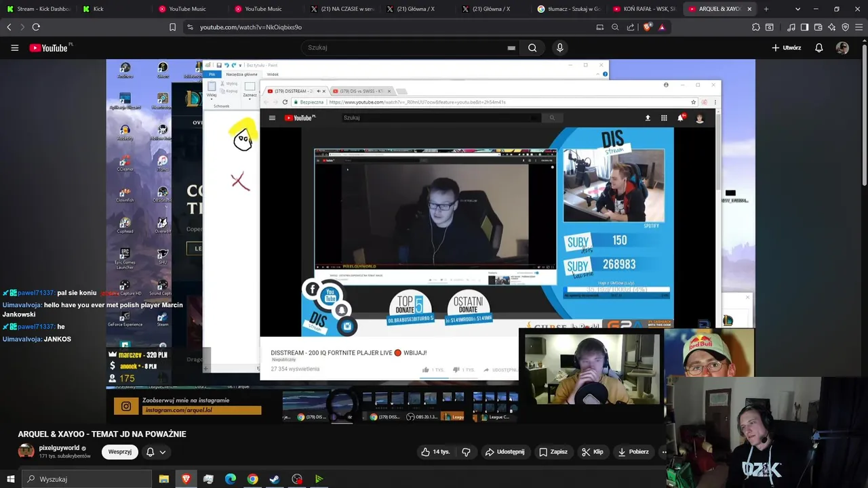Expand the channel notification bell dropdown
The height and width of the screenshot is (488, 868).
[x=156, y=452]
